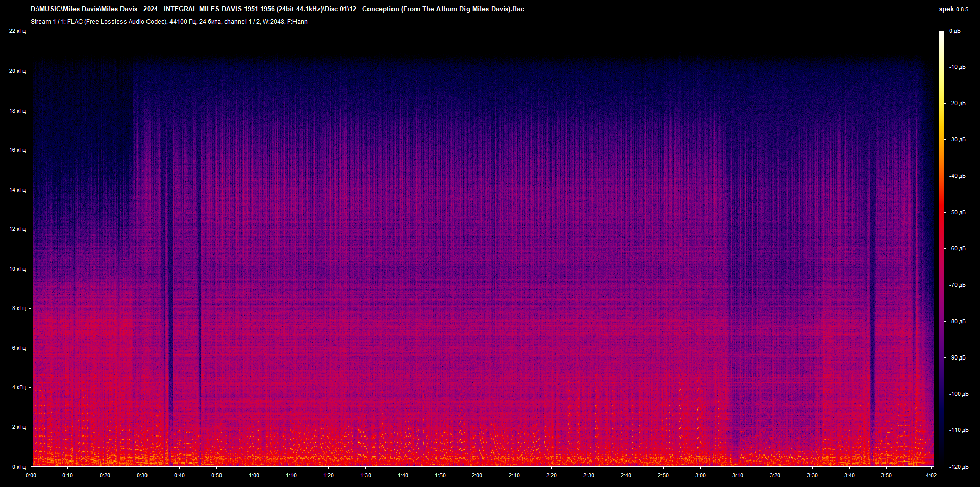Click the 3:30 time axis label

[812, 475]
